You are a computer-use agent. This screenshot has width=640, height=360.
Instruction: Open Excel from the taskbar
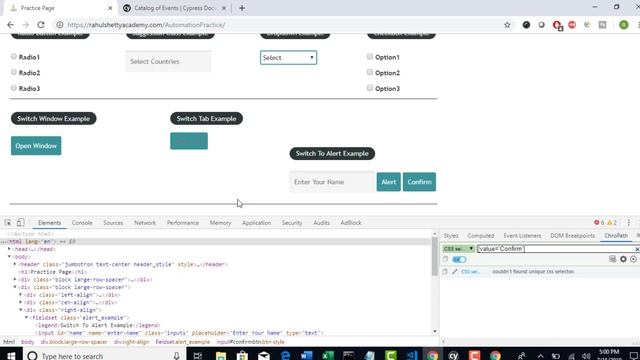click(x=328, y=356)
